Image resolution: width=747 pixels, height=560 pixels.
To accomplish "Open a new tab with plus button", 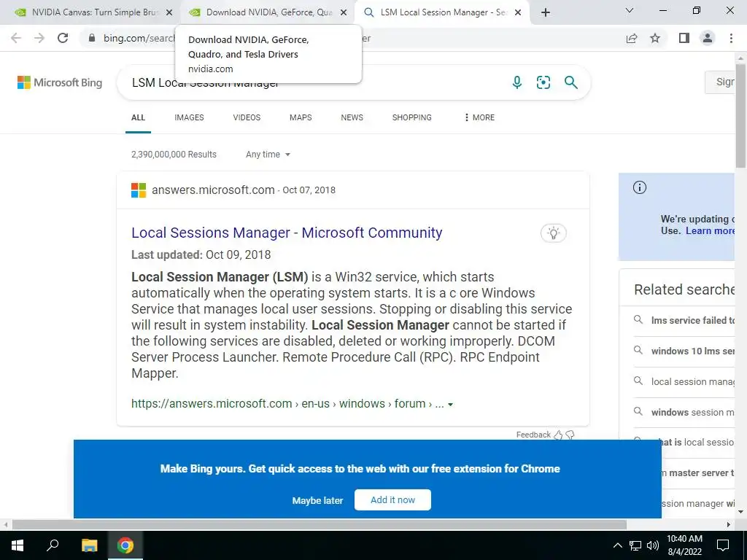I will [x=546, y=12].
